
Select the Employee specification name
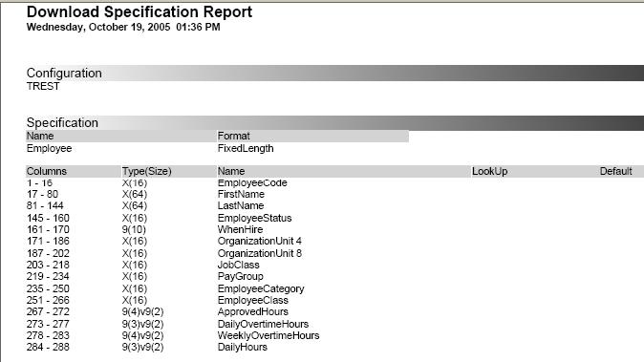[50, 148]
